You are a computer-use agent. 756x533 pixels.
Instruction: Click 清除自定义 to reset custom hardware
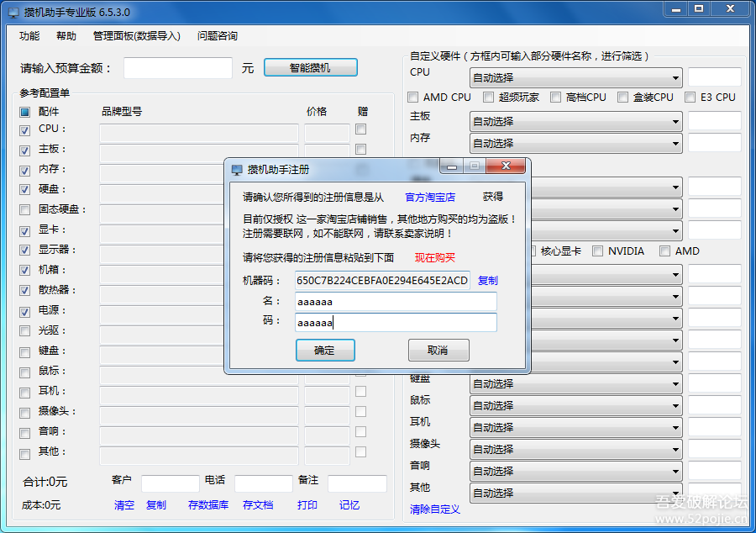pyautogui.click(x=434, y=509)
